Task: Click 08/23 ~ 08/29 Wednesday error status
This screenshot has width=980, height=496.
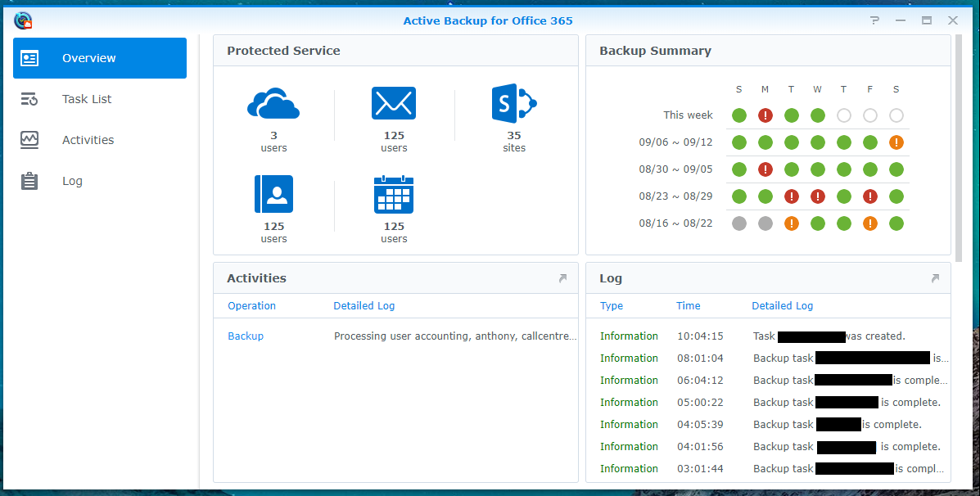Action: [x=818, y=196]
